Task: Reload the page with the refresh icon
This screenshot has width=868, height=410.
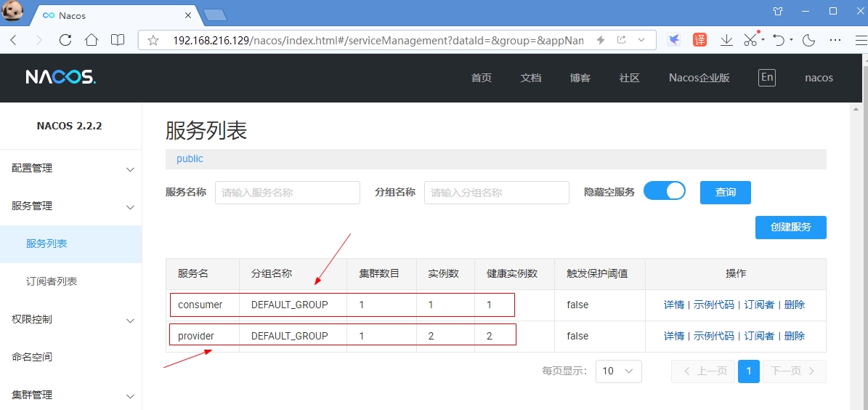Action: (x=65, y=40)
